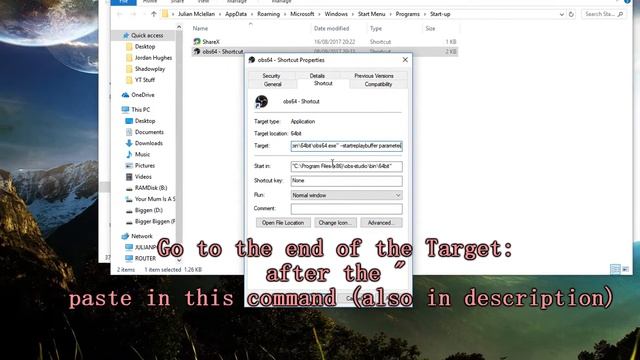640x360 pixels.
Task: Click the OneDrive cloud icon
Action: pyautogui.click(x=125, y=95)
